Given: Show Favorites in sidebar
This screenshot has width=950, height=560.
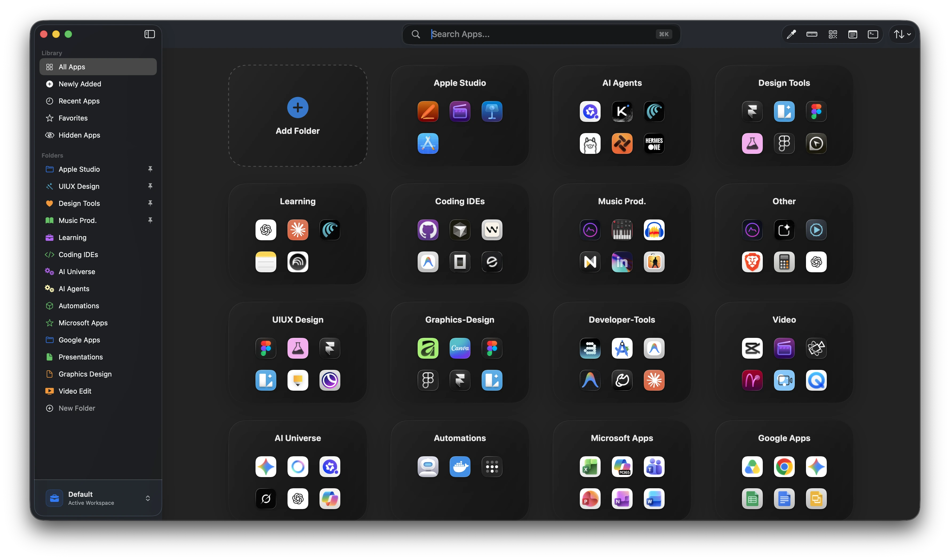Looking at the screenshot, I should tap(98, 118).
